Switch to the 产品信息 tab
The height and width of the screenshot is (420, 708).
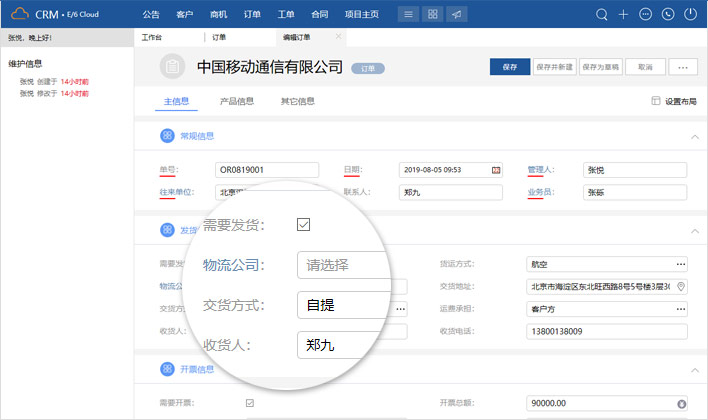pos(237,101)
